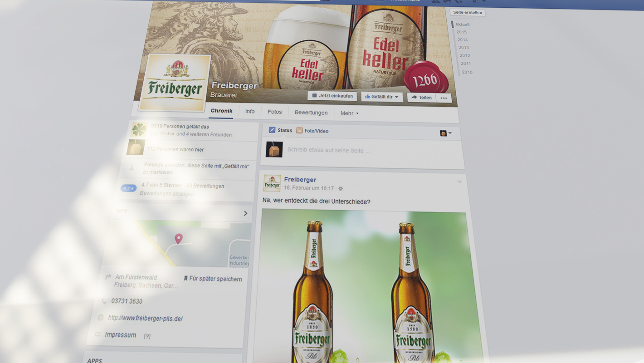The width and height of the screenshot is (644, 363).
Task: Click the 112 Personen waren hier entry
Action: point(176,149)
